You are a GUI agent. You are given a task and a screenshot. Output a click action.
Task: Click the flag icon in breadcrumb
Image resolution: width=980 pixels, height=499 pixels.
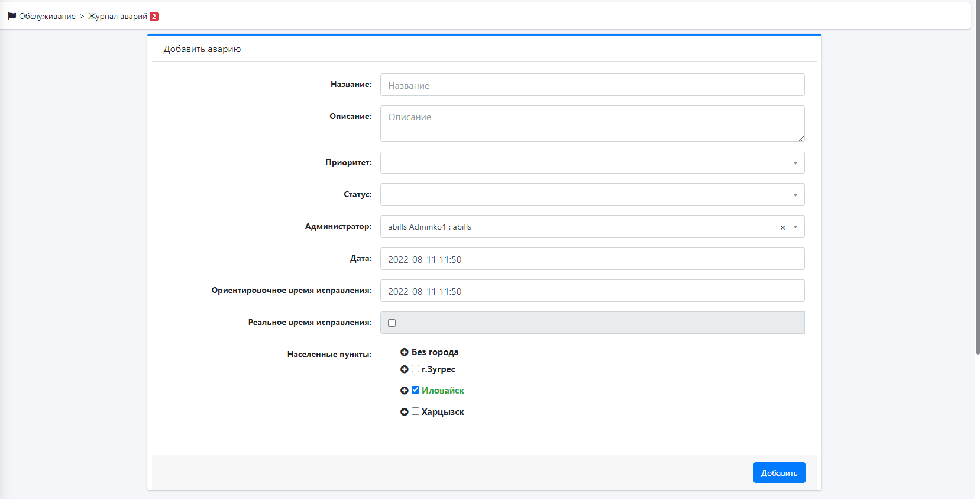tap(12, 16)
